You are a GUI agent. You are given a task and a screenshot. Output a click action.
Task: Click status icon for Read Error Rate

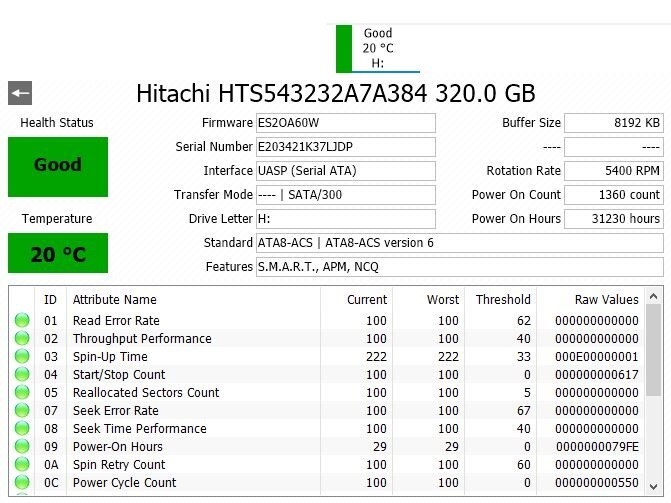point(22,320)
